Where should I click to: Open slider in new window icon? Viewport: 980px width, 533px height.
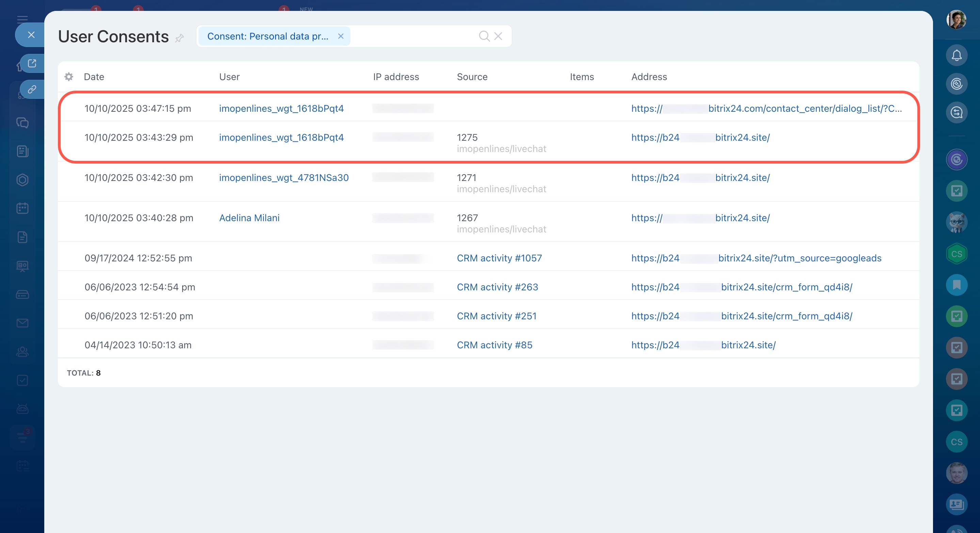(32, 63)
